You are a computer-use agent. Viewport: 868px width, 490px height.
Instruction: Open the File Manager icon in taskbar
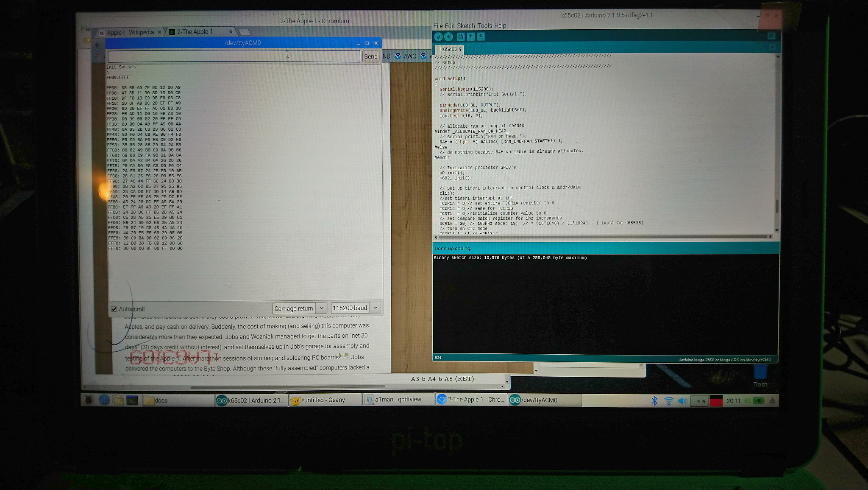118,400
